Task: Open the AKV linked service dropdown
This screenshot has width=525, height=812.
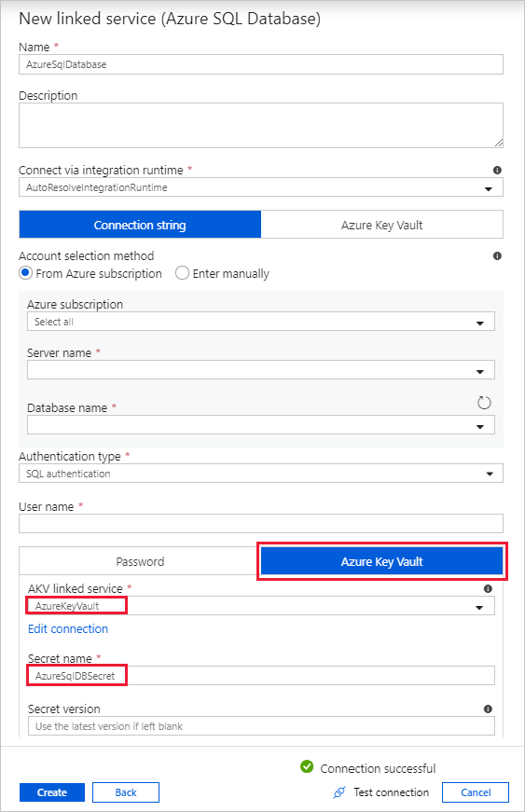Action: pos(261,606)
